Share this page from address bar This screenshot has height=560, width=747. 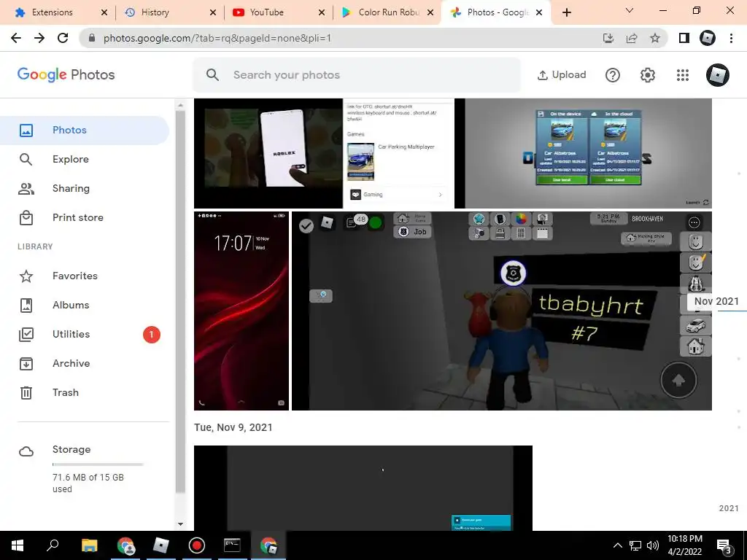click(x=632, y=38)
